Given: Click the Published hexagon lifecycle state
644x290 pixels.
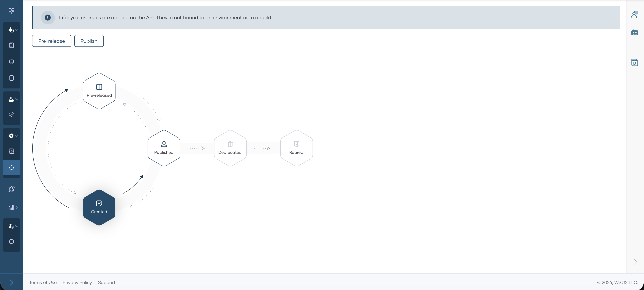Looking at the screenshot, I should tap(164, 148).
